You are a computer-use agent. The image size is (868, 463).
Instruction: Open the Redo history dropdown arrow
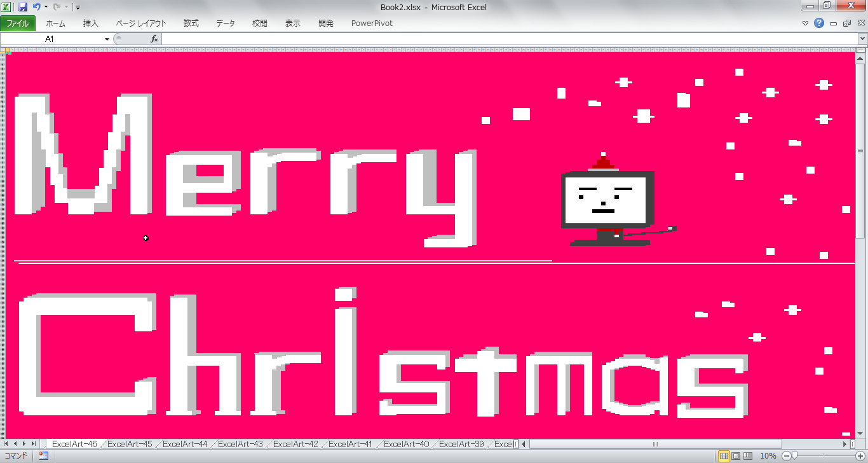(x=66, y=8)
